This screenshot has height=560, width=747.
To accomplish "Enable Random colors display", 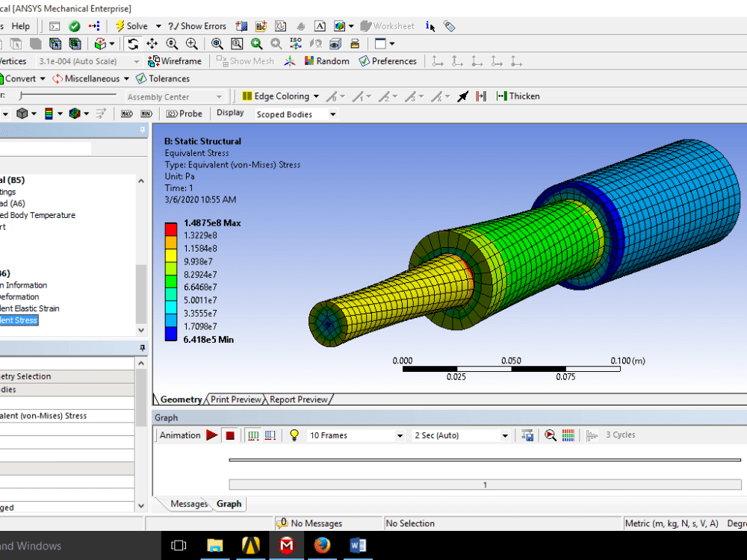I will coord(326,60).
